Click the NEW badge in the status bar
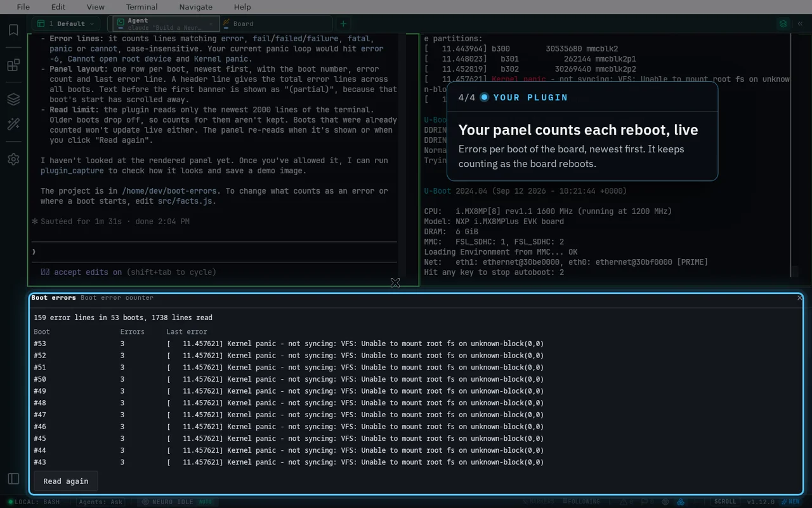Screen dimensions: 812x508 (x=791, y=502)
